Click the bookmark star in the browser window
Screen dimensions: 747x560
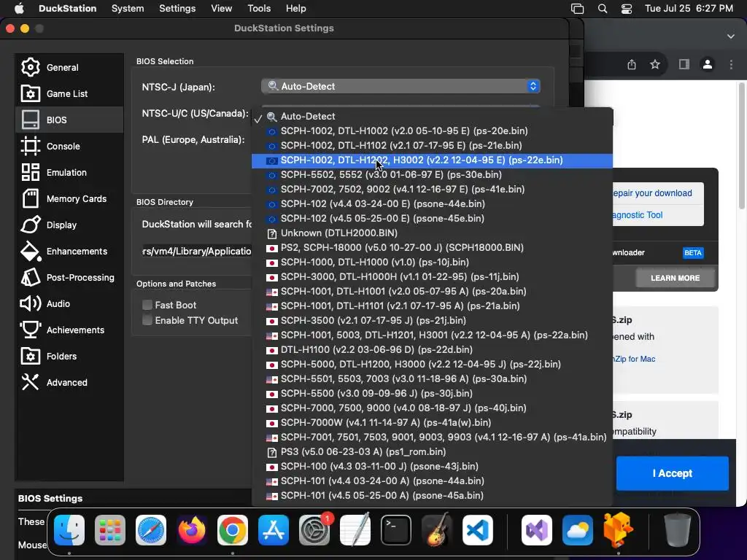[655, 64]
